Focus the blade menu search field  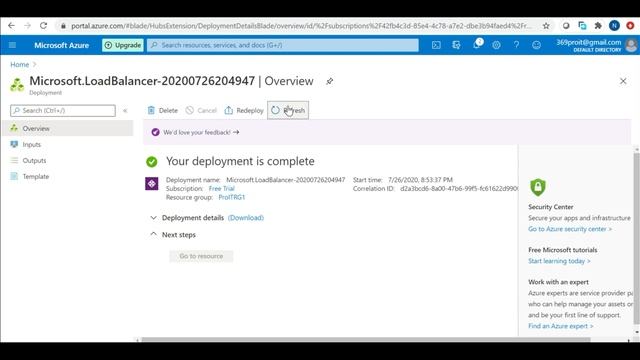click(63, 111)
